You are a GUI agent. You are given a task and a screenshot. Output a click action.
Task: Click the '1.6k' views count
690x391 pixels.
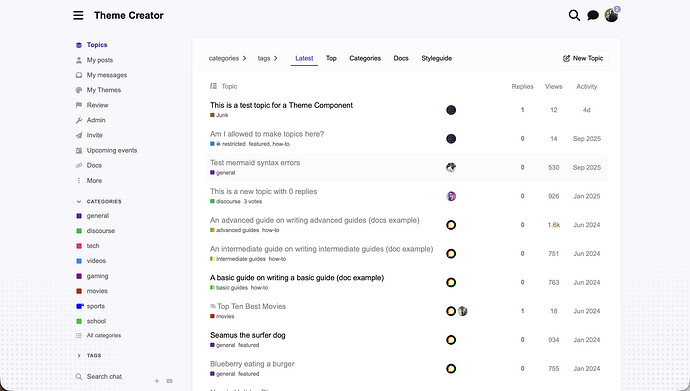coord(554,225)
